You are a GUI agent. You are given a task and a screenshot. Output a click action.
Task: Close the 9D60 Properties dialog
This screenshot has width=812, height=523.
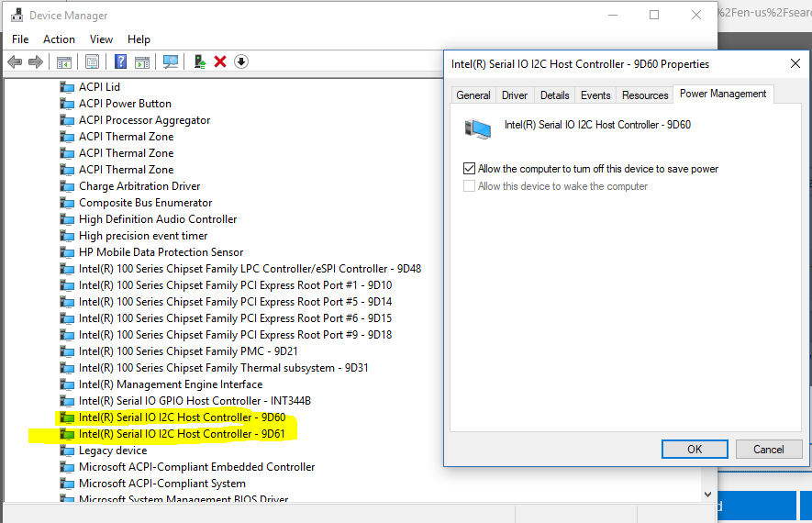tap(795, 63)
